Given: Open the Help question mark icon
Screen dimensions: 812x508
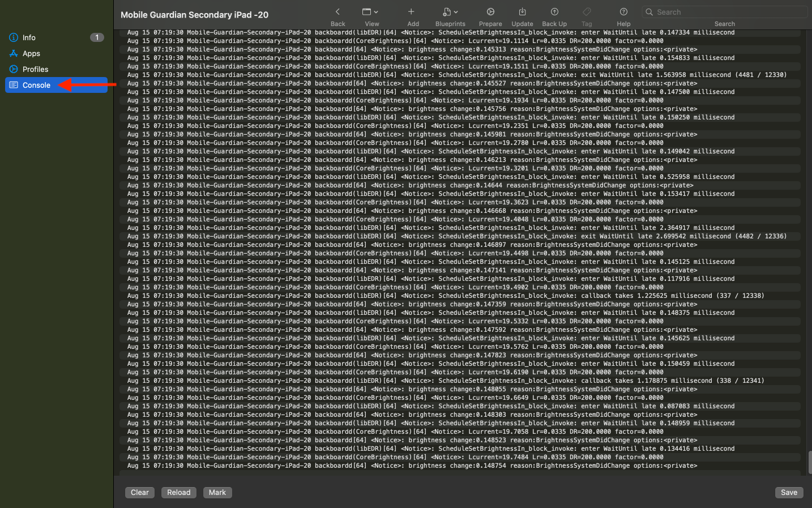Looking at the screenshot, I should (x=623, y=12).
